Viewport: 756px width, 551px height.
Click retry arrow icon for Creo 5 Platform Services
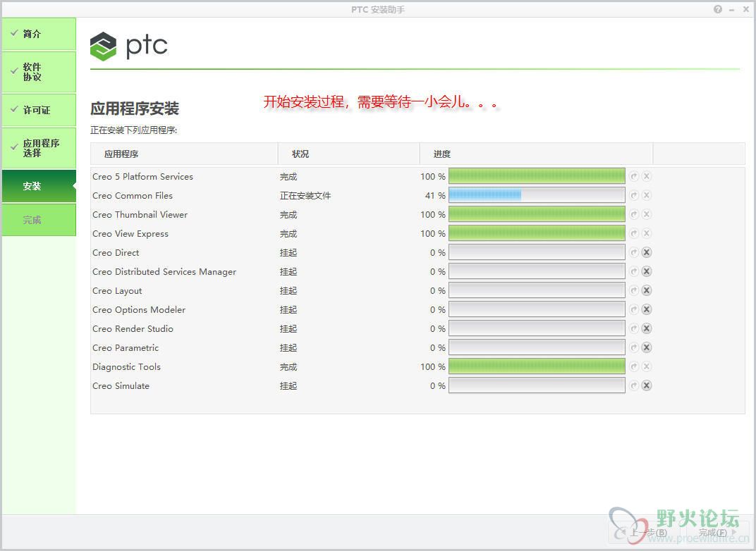634,176
